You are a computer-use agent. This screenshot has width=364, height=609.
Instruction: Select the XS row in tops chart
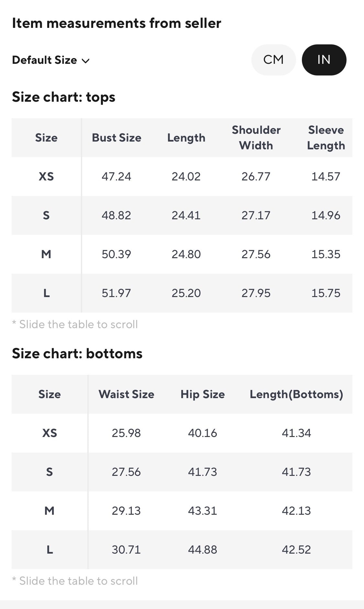pyautogui.click(x=182, y=177)
